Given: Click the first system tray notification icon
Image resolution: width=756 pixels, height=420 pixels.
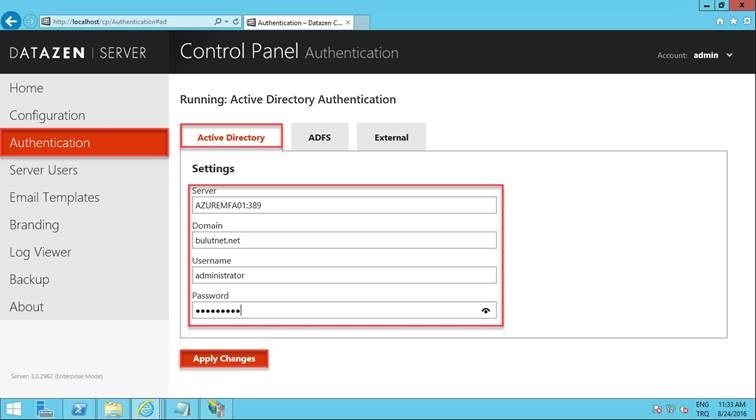Looking at the screenshot, I should click(x=657, y=409).
